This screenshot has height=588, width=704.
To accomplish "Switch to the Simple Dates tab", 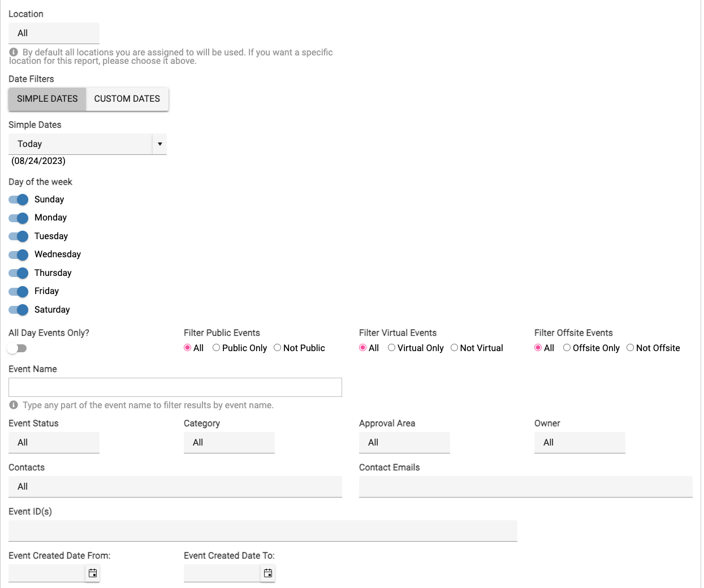I will point(47,99).
